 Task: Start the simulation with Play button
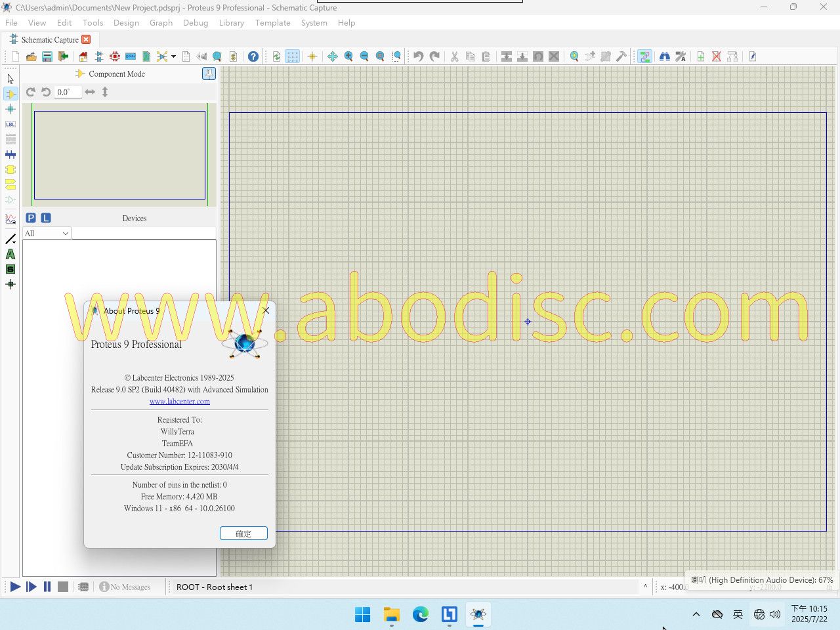pyautogui.click(x=15, y=587)
